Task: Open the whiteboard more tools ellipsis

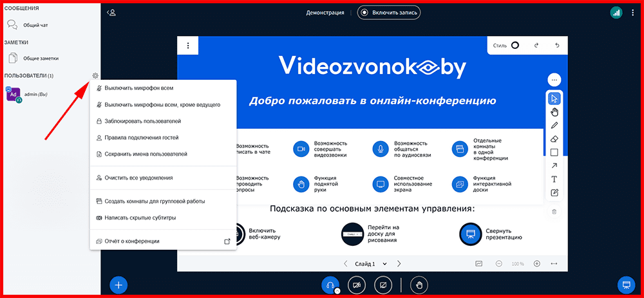Action: point(554,80)
